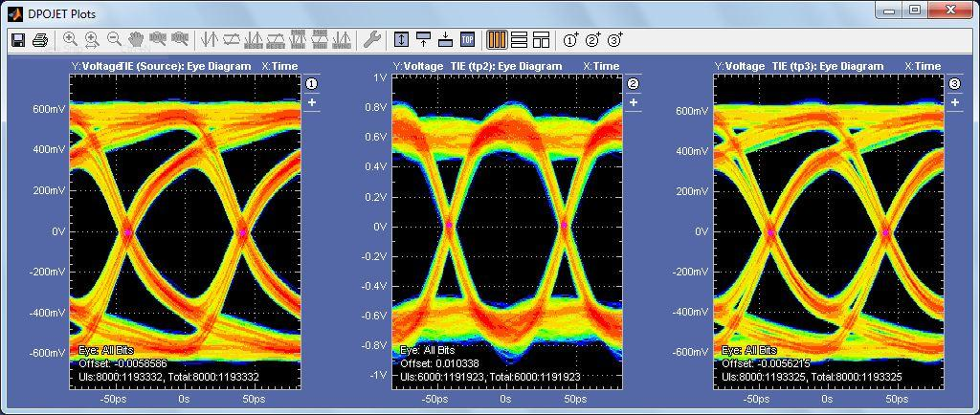Click center of TIE (tp3) eye diagram
Image resolution: width=980 pixels, height=415 pixels.
click(x=829, y=232)
